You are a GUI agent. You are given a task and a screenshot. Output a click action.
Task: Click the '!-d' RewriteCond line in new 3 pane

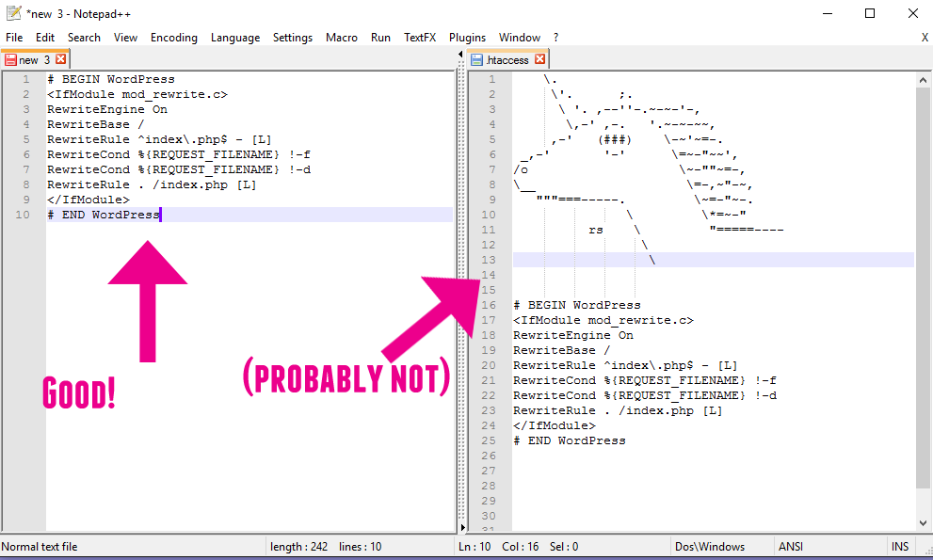pos(179,169)
